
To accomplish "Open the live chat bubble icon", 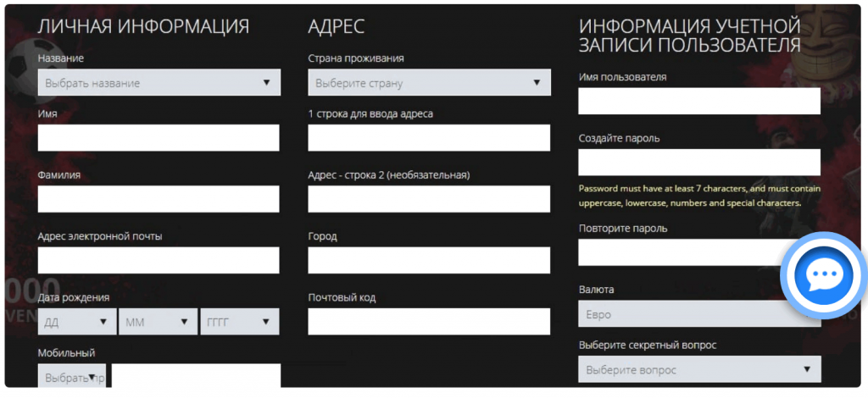I will (824, 274).
